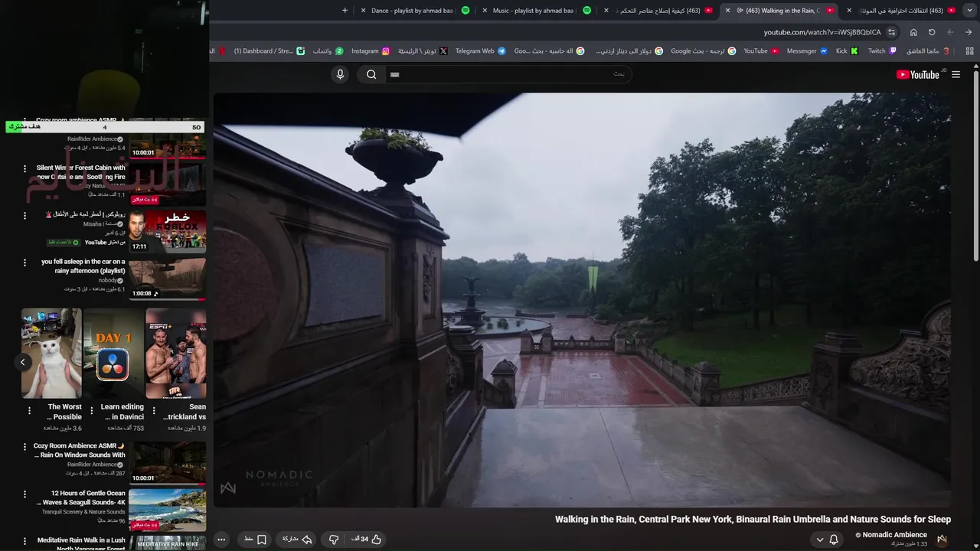Image resolution: width=980 pixels, height=551 pixels.
Task: Click the share arrow button
Action: click(x=297, y=540)
